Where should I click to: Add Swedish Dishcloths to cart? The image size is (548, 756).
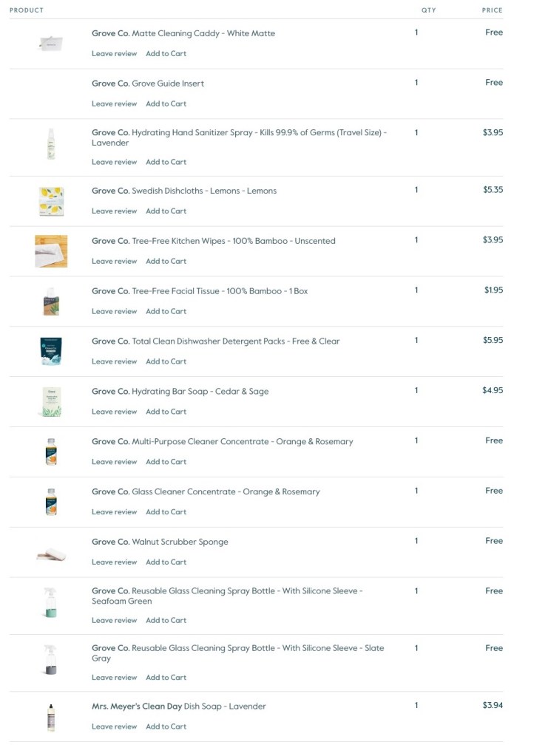click(x=166, y=211)
